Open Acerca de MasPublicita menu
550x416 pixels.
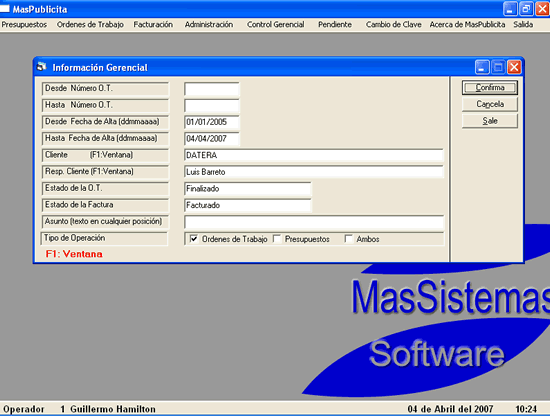tap(467, 25)
